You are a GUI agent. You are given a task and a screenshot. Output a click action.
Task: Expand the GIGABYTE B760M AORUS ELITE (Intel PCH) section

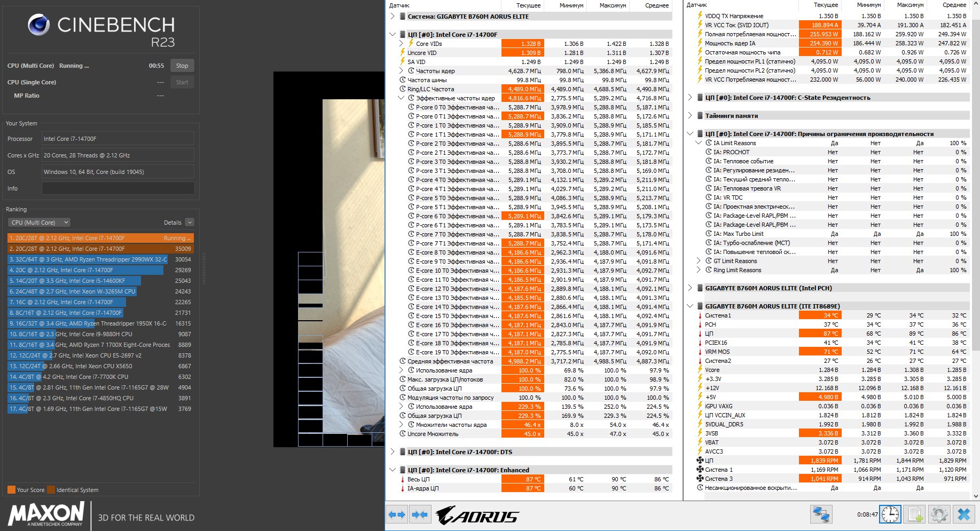[690, 288]
